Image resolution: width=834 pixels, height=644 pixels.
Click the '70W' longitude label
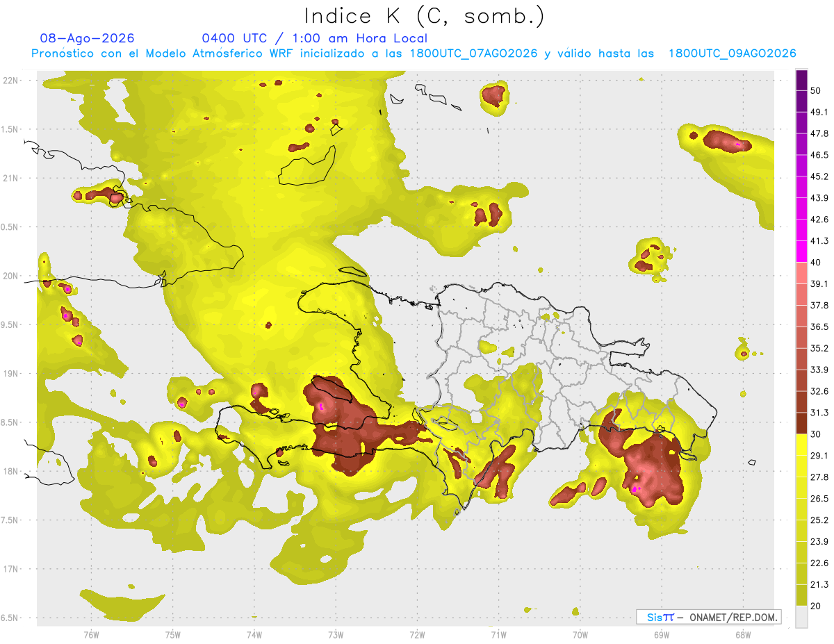pos(580,634)
